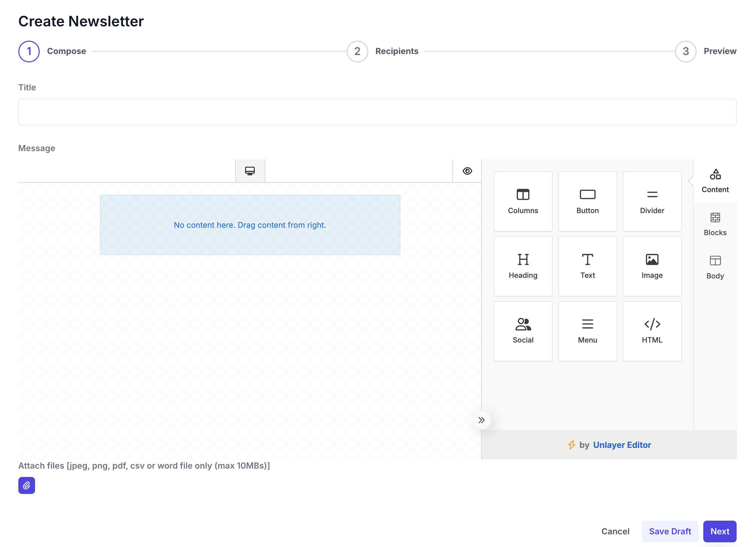Switch to the Content tab
The height and width of the screenshot is (547, 756).
[x=715, y=181]
